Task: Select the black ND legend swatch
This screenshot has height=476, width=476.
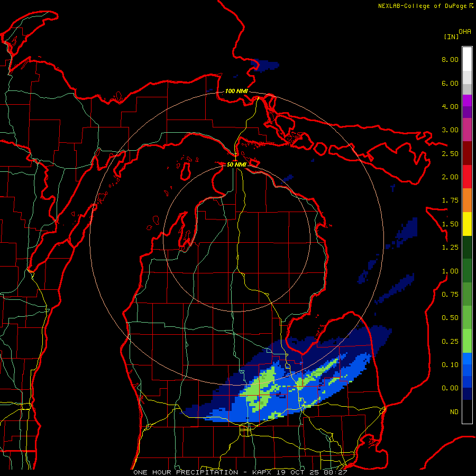Action: click(x=467, y=411)
